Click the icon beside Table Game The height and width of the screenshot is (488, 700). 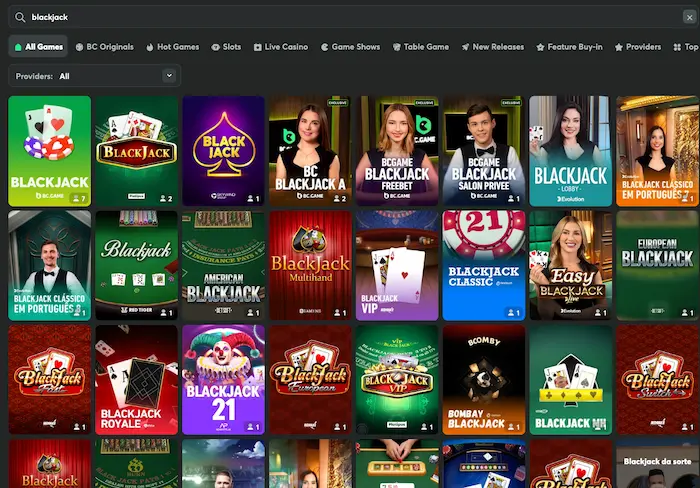tap(396, 47)
